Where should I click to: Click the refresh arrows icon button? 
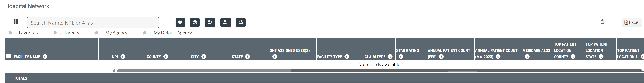(x=241, y=22)
